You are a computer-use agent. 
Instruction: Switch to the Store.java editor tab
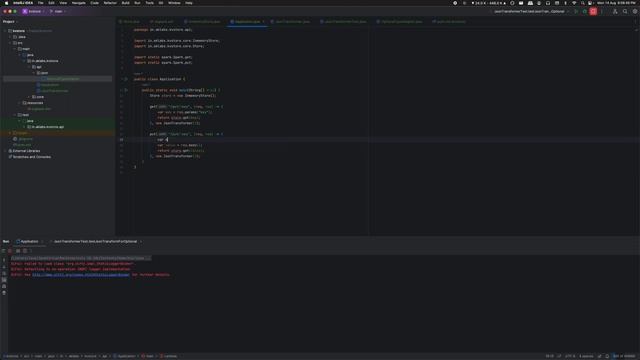(x=129, y=22)
